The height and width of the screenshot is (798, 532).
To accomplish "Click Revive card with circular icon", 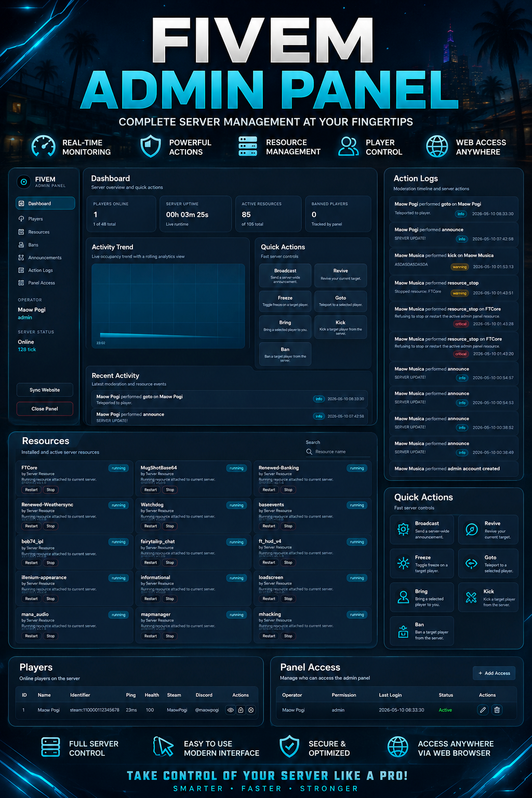I will (x=488, y=530).
